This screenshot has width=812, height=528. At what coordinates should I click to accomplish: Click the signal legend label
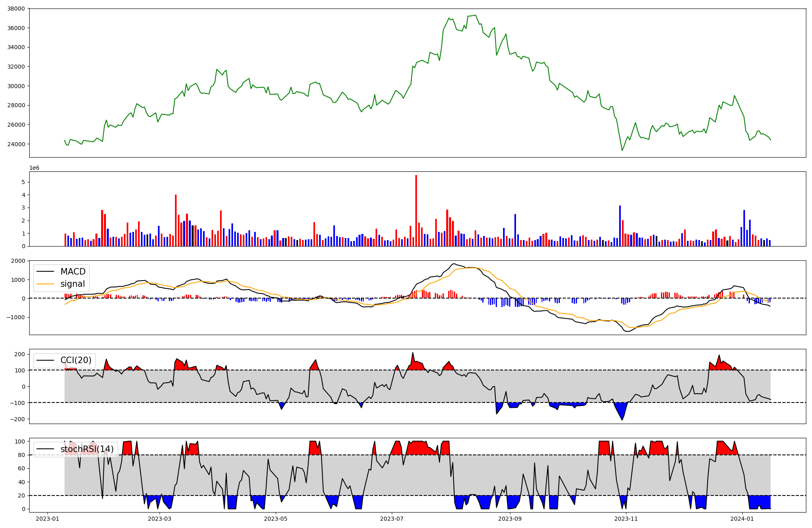coord(73,284)
